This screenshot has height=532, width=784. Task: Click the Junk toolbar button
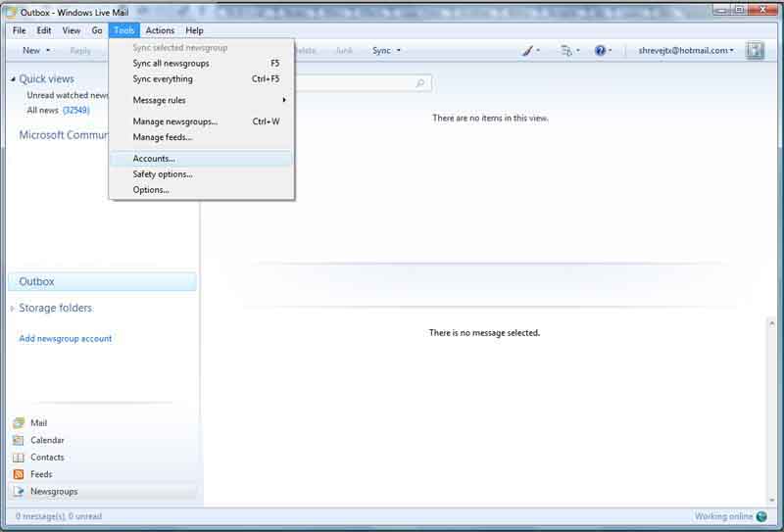pyautogui.click(x=344, y=51)
